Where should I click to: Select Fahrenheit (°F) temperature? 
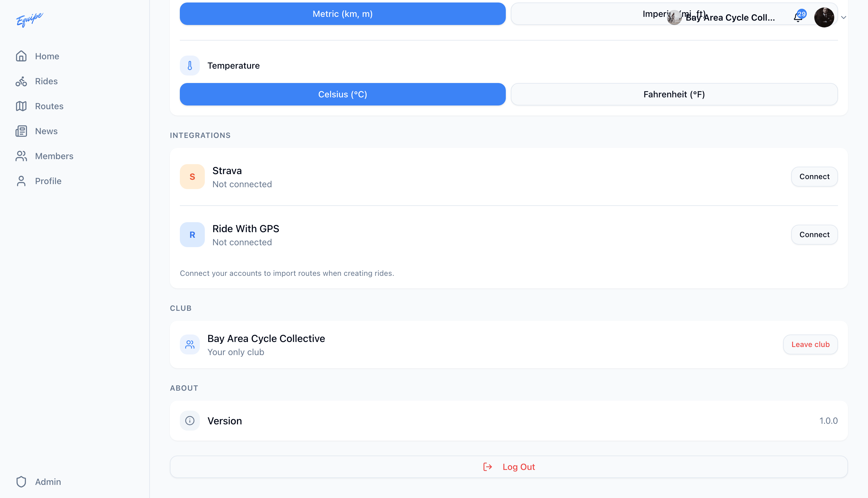[x=674, y=94]
